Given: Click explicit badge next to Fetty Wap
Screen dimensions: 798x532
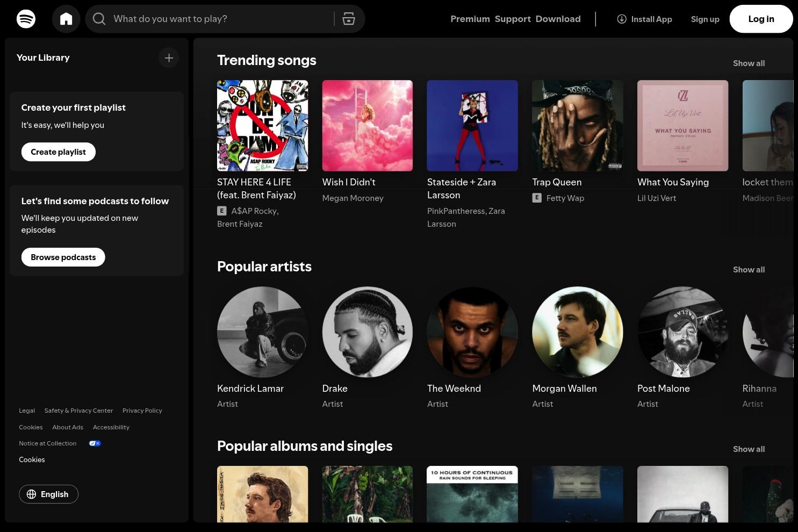Looking at the screenshot, I should click(537, 198).
